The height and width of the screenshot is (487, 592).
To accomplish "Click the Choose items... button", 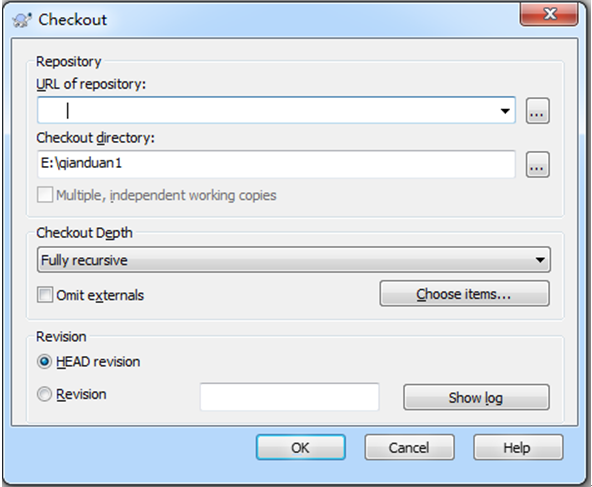I will 464,294.
